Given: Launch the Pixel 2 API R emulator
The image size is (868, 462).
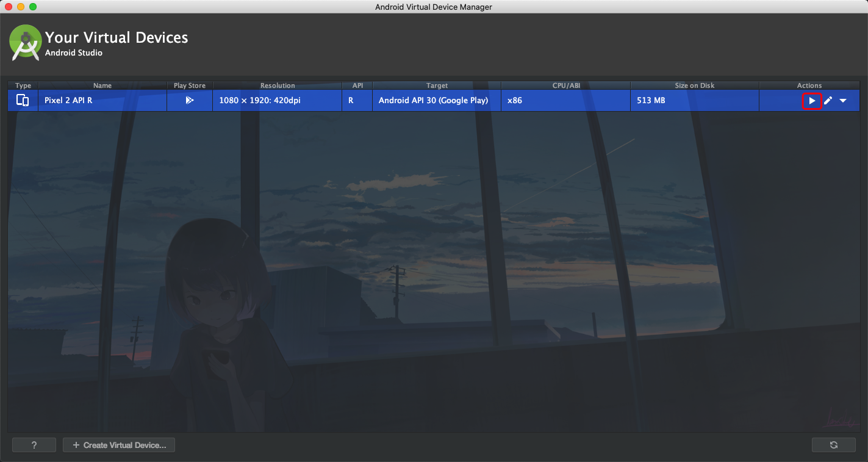Looking at the screenshot, I should (x=812, y=101).
